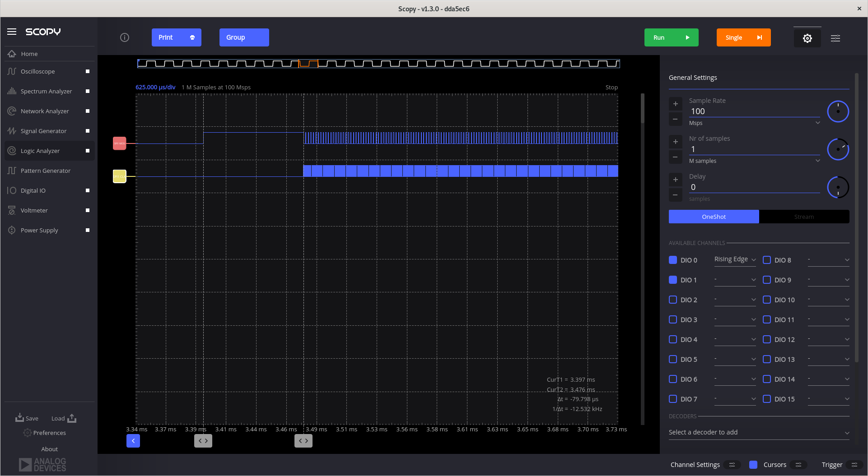Toggle run square for Voltmeter
The height and width of the screenshot is (476, 868).
coord(88,210)
